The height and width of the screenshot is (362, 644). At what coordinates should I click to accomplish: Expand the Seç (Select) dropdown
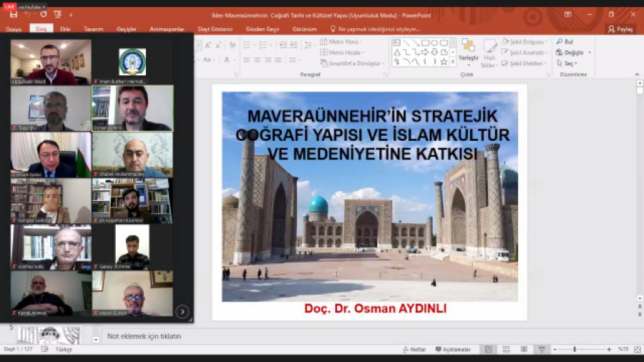[569, 63]
